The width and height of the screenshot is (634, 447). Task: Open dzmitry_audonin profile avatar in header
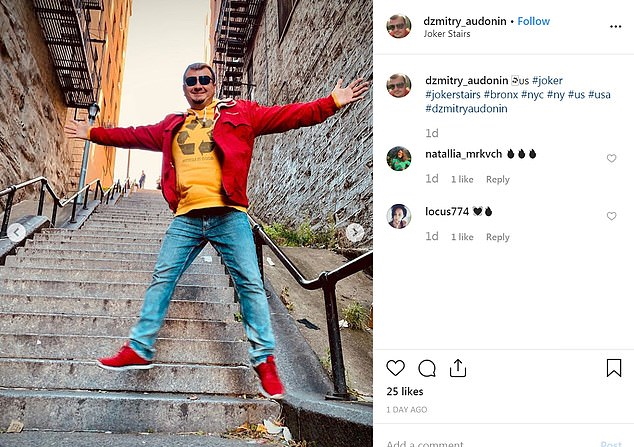[x=399, y=26]
